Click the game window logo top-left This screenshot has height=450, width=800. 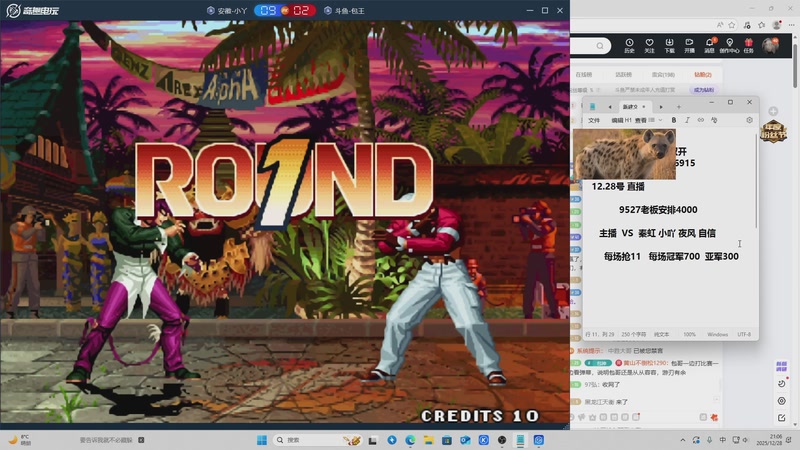[32, 10]
